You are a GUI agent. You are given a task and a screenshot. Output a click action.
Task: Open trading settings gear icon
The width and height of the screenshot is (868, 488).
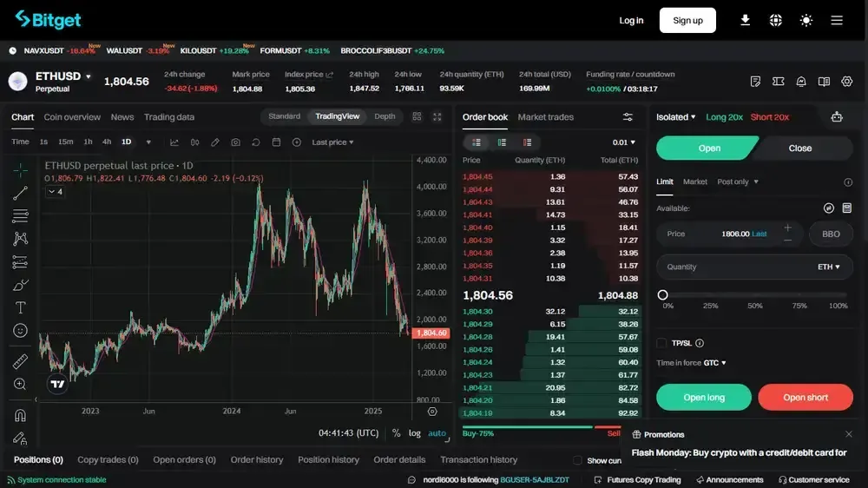coord(847,82)
